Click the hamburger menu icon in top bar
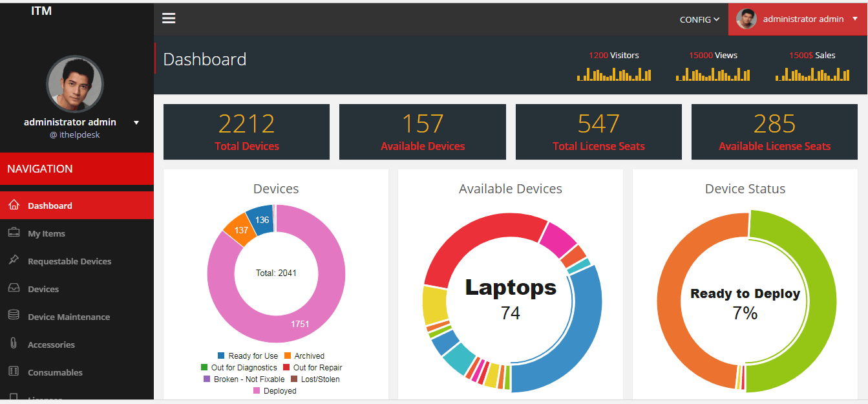Viewport: 868px width, 404px height. pyautogui.click(x=169, y=18)
